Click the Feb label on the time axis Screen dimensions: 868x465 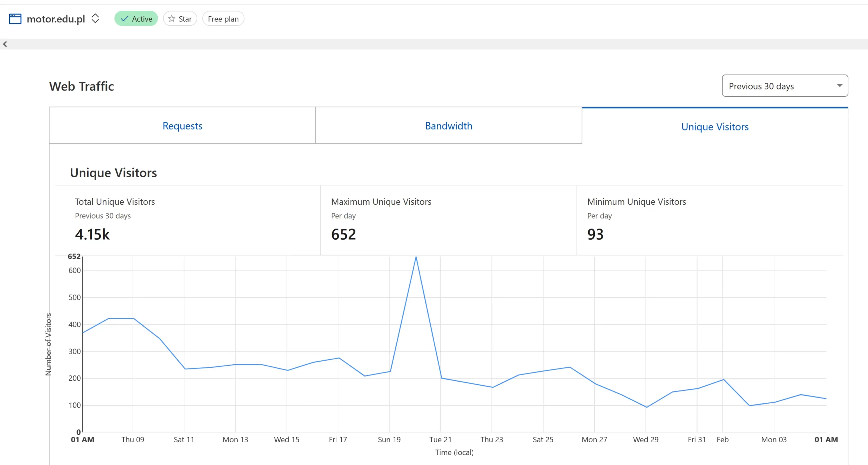722,440
